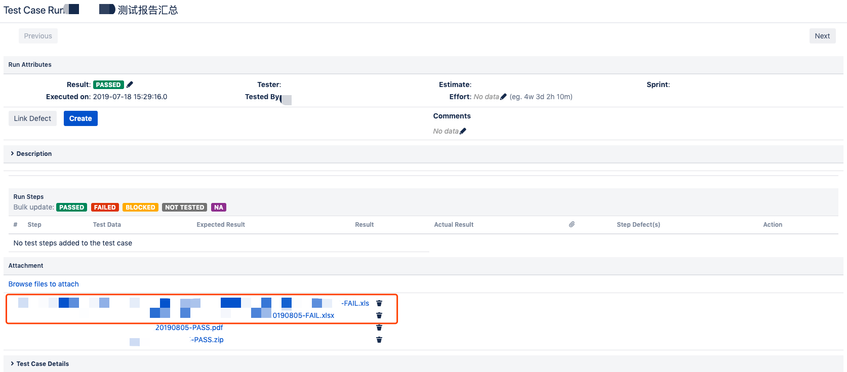Image resolution: width=847 pixels, height=372 pixels.
Task: Go to the Next test case run
Action: pos(822,36)
